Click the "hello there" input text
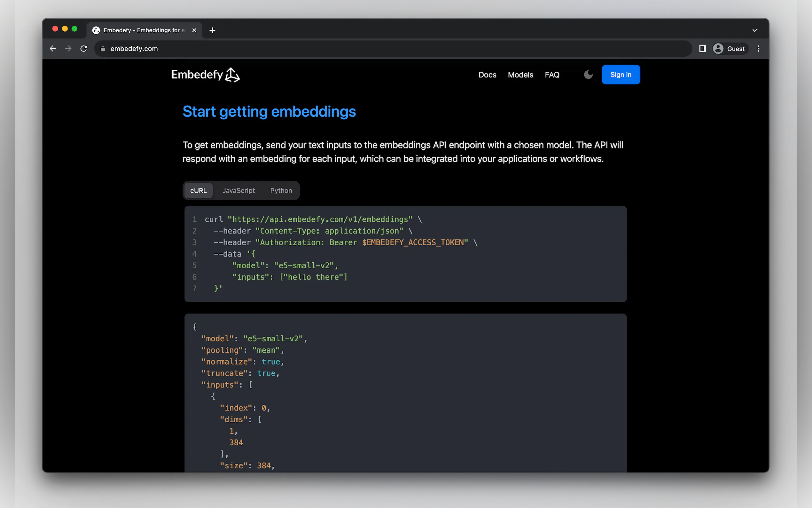The image size is (812, 508). tap(313, 277)
